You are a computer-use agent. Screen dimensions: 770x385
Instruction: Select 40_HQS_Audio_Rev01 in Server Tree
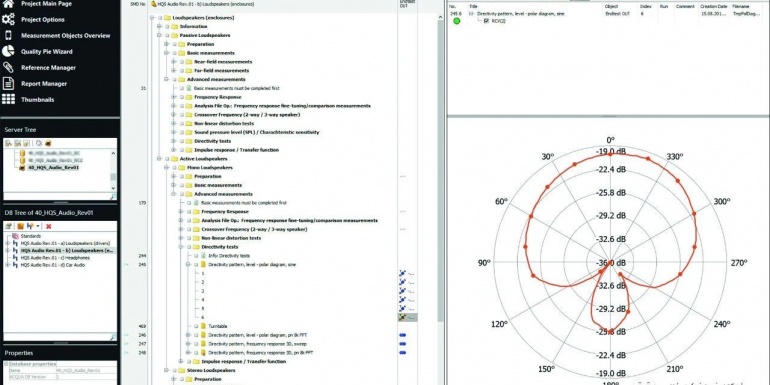pos(54,167)
